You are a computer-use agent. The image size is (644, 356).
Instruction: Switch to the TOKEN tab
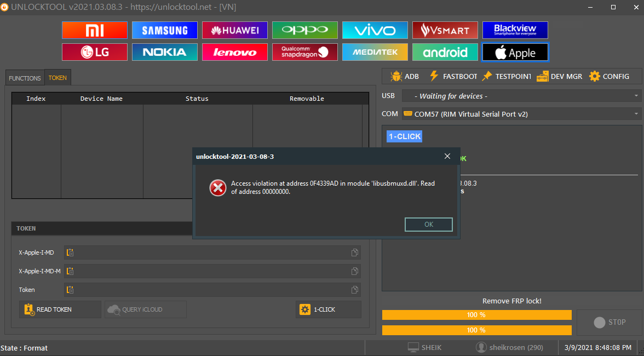point(58,78)
